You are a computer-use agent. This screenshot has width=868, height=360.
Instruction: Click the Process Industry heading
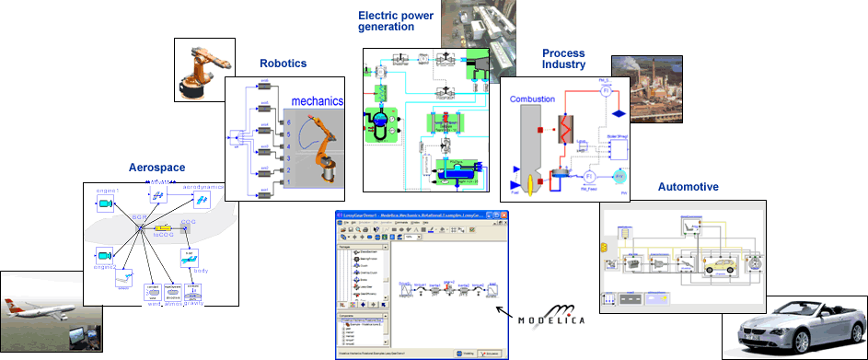point(563,59)
